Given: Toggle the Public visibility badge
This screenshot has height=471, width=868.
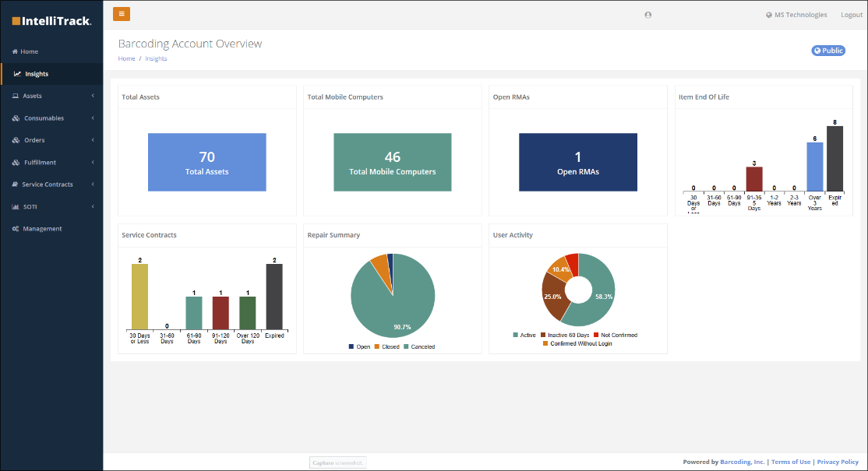Looking at the screenshot, I should (828, 51).
